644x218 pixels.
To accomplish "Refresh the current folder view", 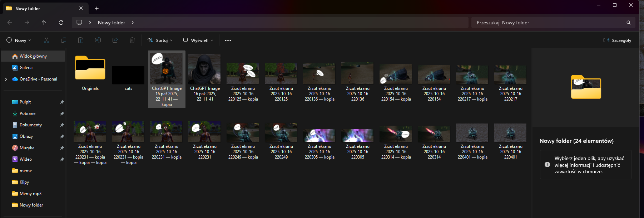I will [x=61, y=23].
